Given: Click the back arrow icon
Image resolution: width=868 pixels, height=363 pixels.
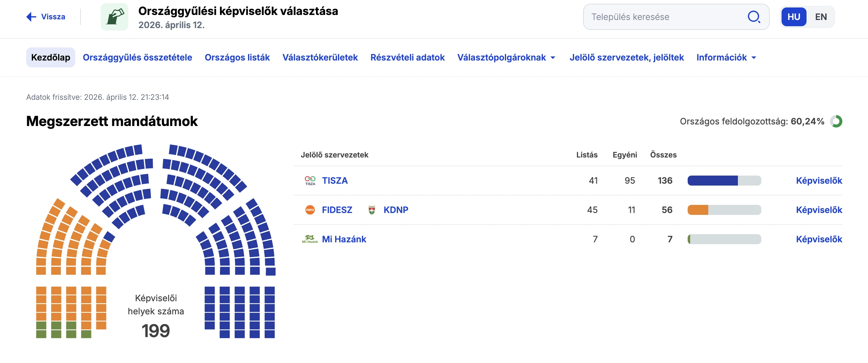Looking at the screenshot, I should point(31,16).
